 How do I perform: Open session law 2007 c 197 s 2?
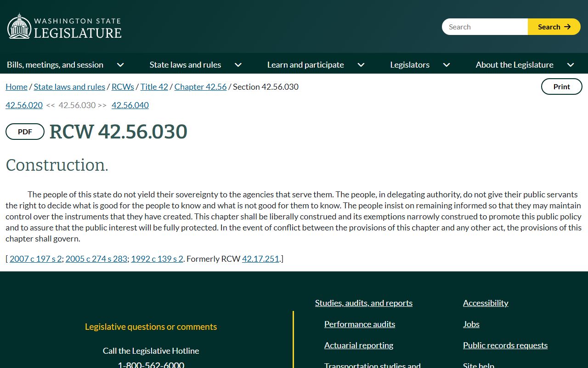(35, 259)
